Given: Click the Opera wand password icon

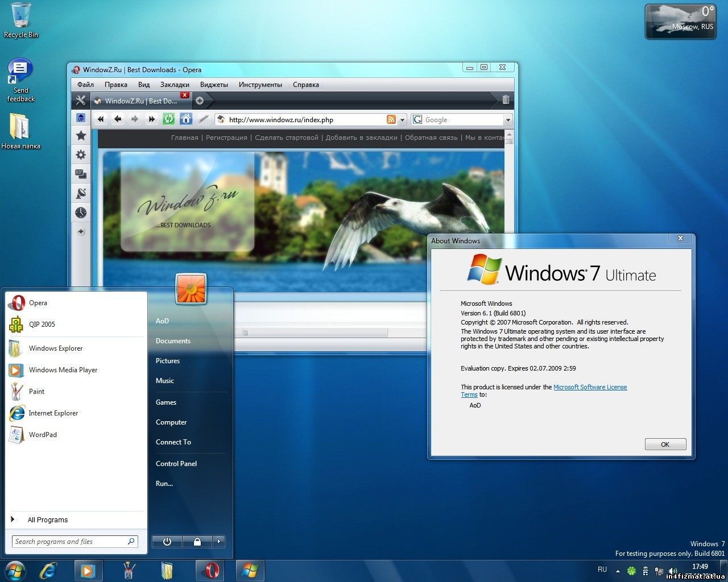Looking at the screenshot, I should pyautogui.click(x=203, y=119).
